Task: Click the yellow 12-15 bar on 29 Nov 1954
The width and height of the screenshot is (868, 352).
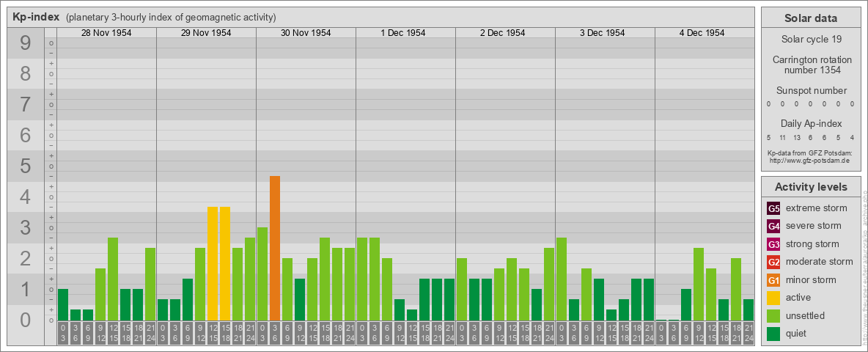Action: [213, 263]
